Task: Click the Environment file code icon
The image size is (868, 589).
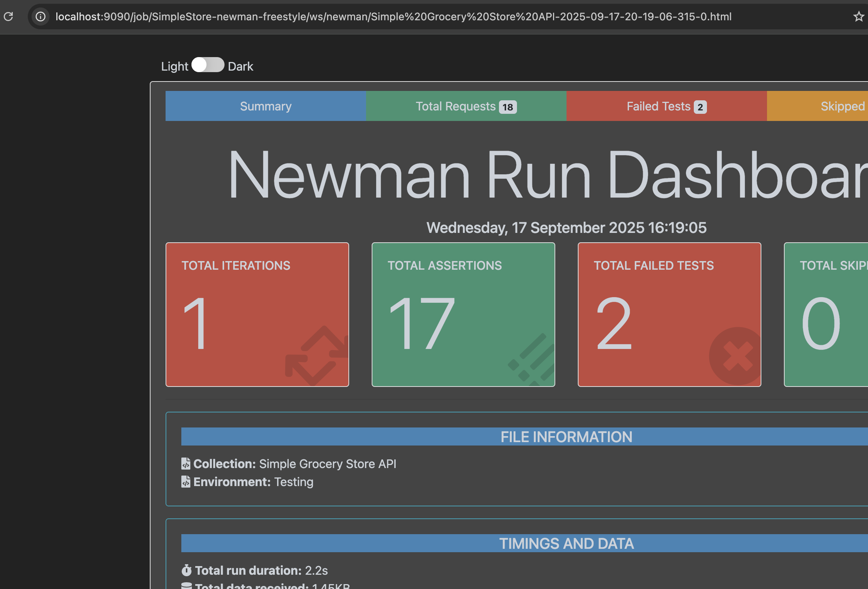Action: pos(186,482)
